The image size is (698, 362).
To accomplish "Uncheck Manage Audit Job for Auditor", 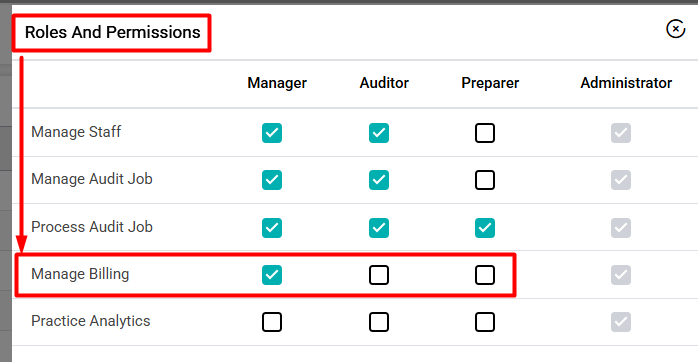I will [x=379, y=180].
